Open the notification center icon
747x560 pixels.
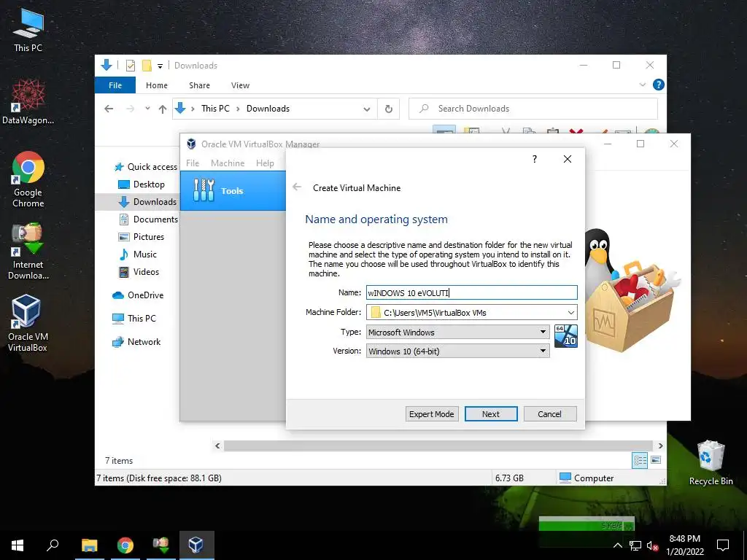tap(723, 545)
